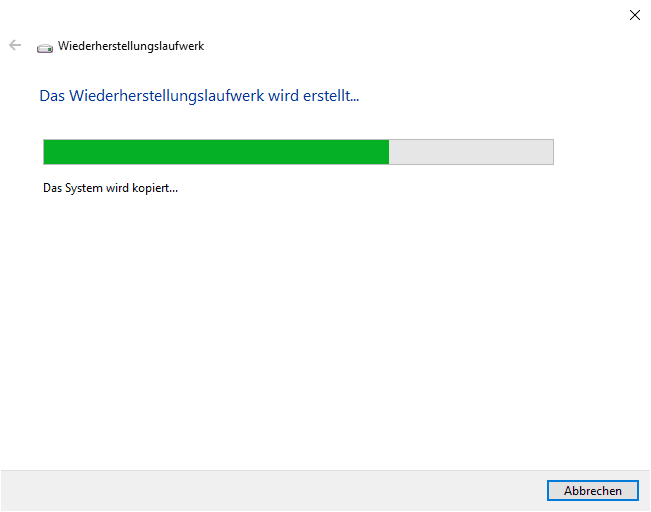Select the Wiederherstellungslaufwerk window title text
Viewport: 651px width, 512px height.
[131, 46]
